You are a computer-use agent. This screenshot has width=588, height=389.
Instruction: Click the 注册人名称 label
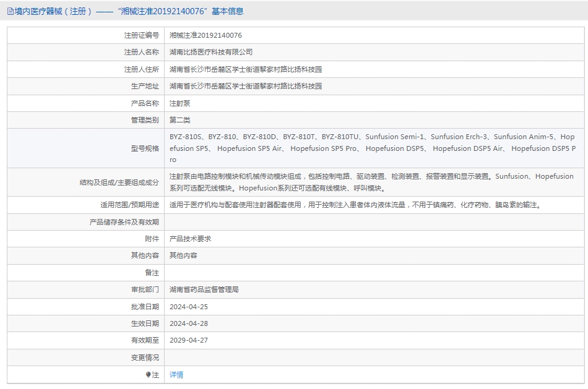coord(141,52)
